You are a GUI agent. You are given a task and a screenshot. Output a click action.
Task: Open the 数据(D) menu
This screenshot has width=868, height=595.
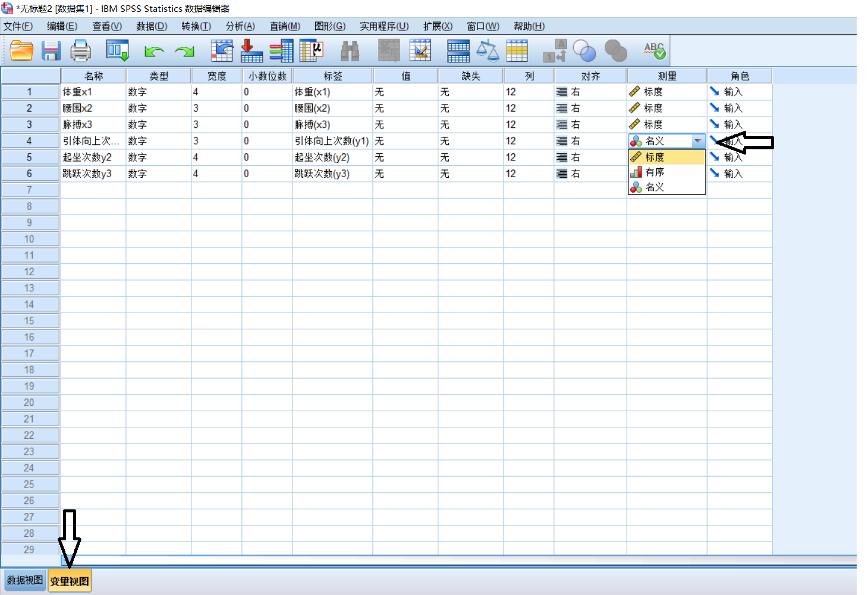[x=152, y=26]
